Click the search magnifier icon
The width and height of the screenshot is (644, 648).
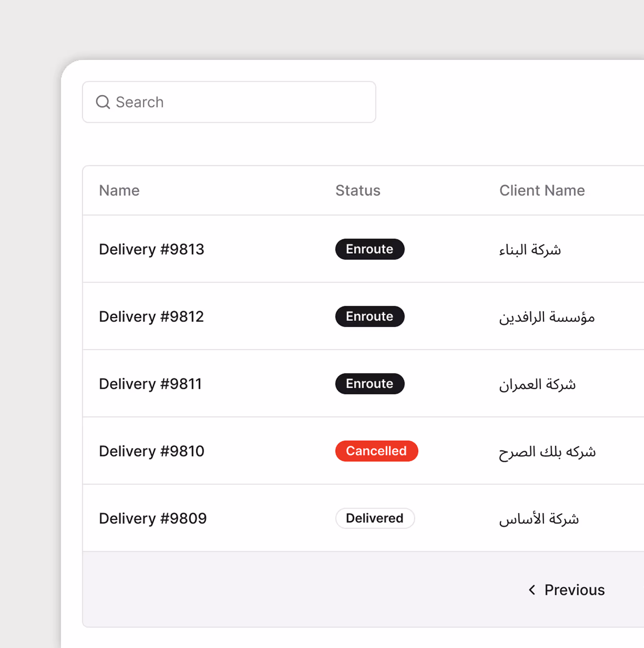click(x=103, y=102)
